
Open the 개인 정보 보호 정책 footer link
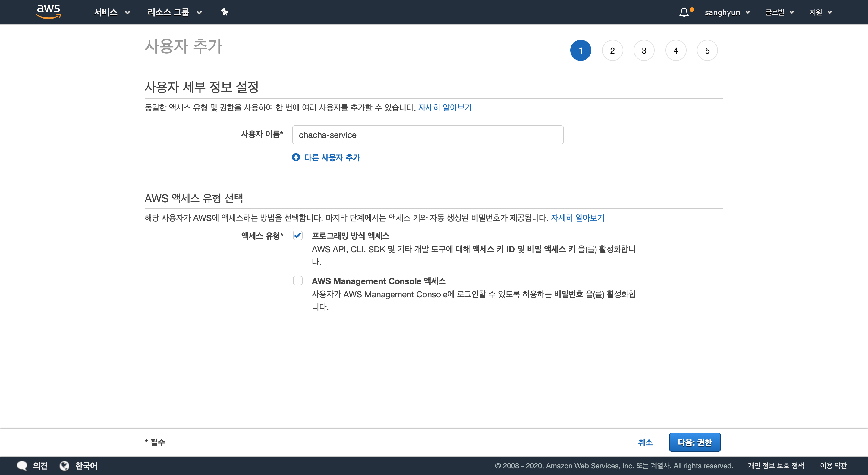pos(776,466)
